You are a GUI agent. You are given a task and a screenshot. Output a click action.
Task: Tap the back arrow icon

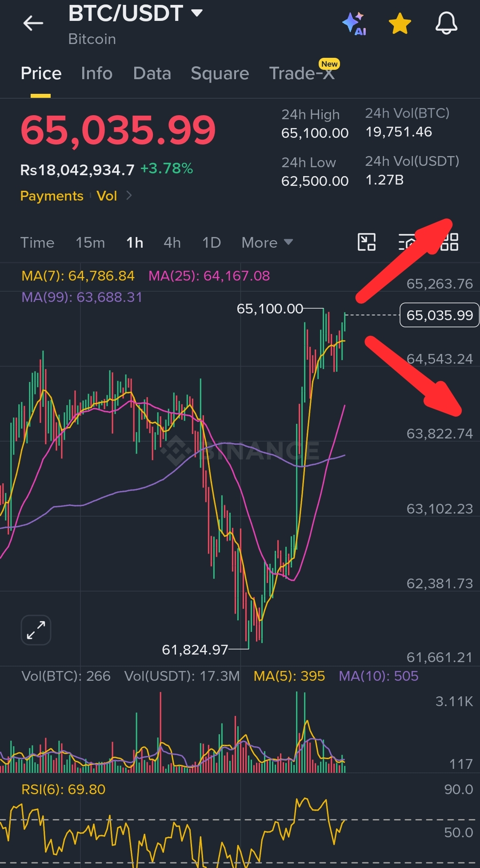(x=33, y=23)
